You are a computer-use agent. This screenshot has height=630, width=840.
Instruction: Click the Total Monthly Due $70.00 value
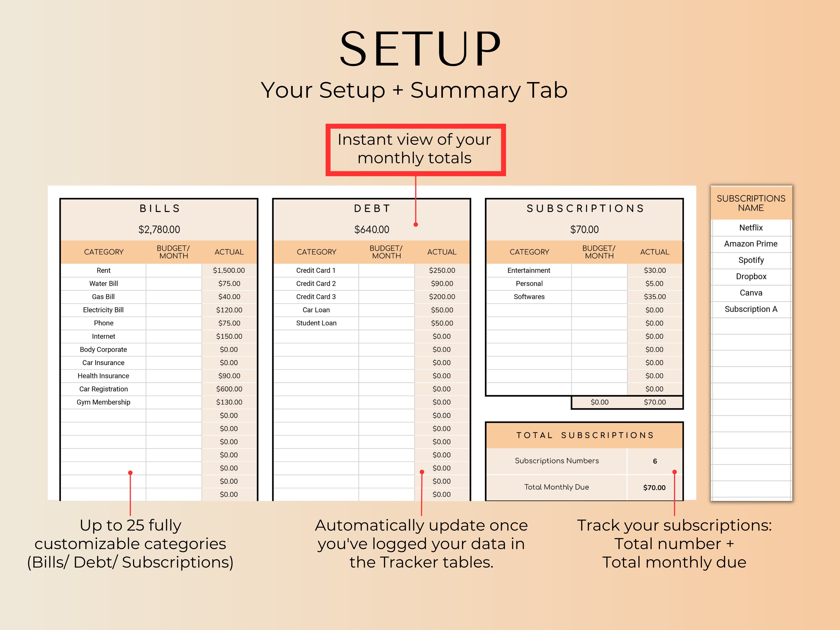coord(655,487)
